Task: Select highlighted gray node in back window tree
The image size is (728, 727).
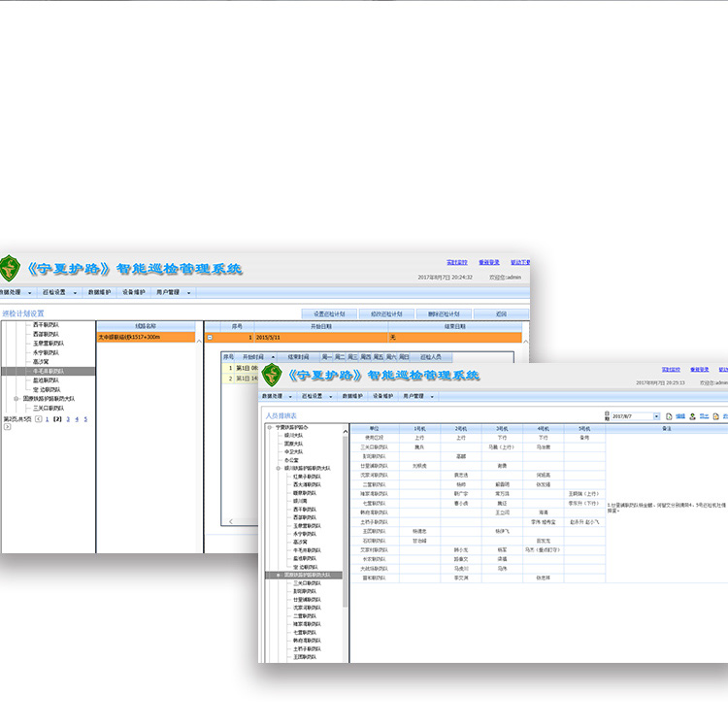Action: point(49,372)
